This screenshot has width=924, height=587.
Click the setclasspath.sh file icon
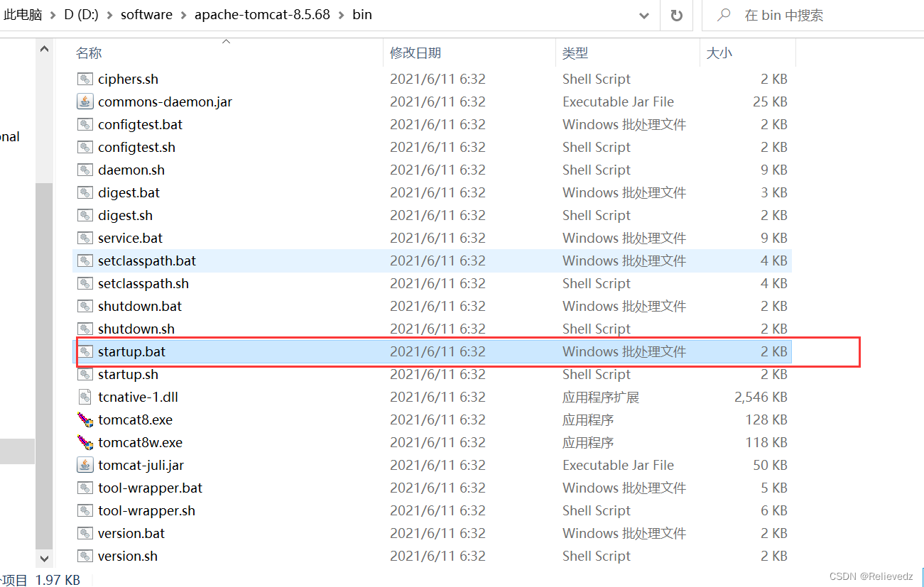tap(85, 284)
